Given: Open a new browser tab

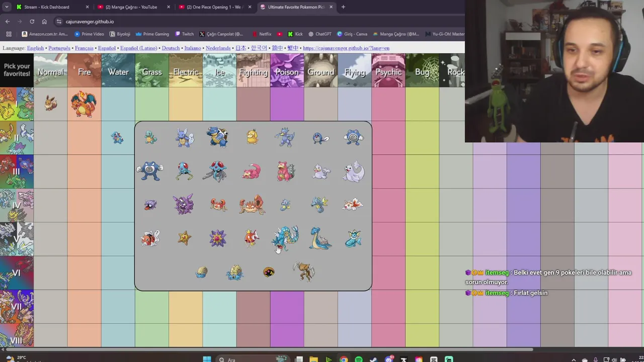Looking at the screenshot, I should tap(343, 7).
